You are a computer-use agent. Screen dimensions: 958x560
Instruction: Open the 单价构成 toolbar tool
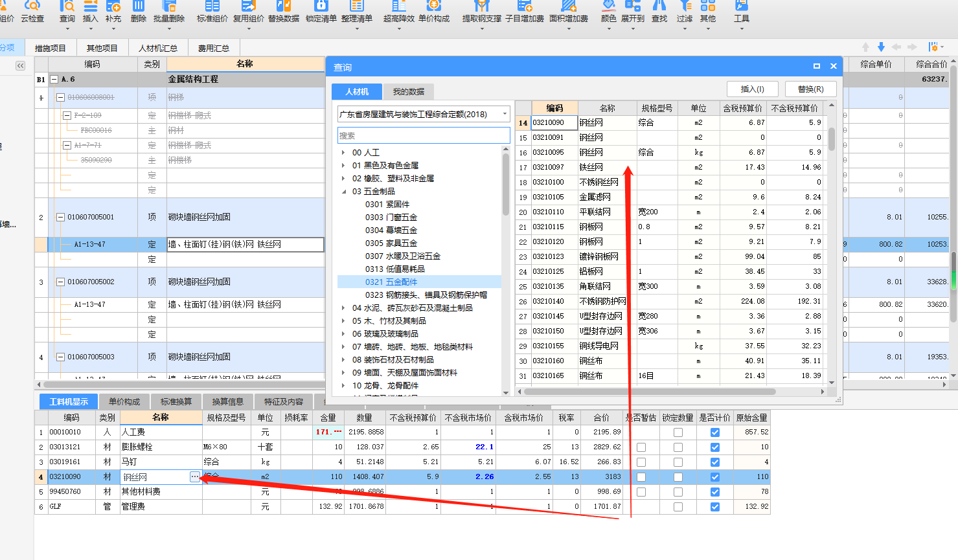tap(434, 12)
